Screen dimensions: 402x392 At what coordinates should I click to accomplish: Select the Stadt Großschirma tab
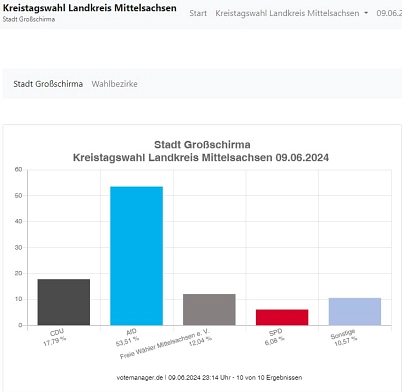point(48,84)
